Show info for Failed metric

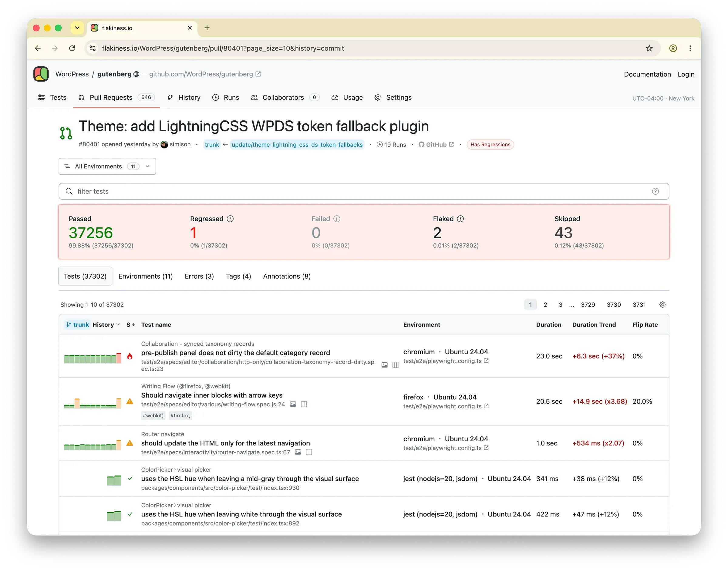point(337,219)
